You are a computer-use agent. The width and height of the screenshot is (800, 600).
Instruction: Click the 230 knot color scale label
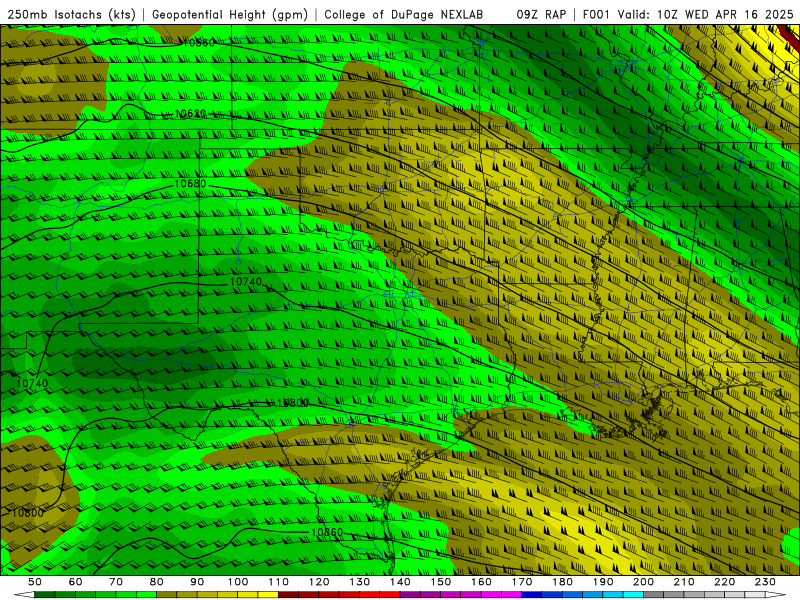click(765, 582)
